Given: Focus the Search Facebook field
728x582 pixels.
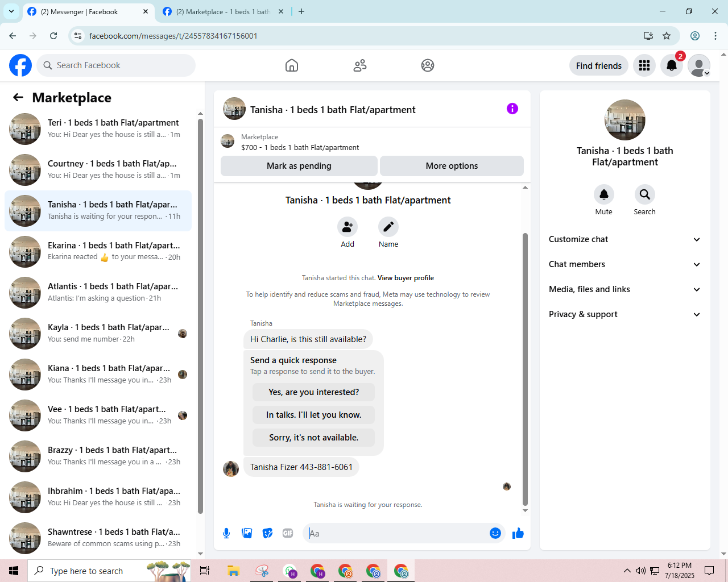Looking at the screenshot, I should [x=116, y=65].
